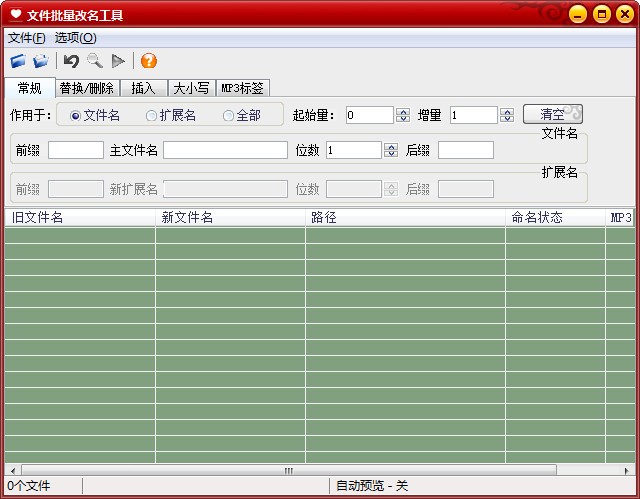Click the 起始量 number field
The width and height of the screenshot is (640, 499).
[370, 115]
